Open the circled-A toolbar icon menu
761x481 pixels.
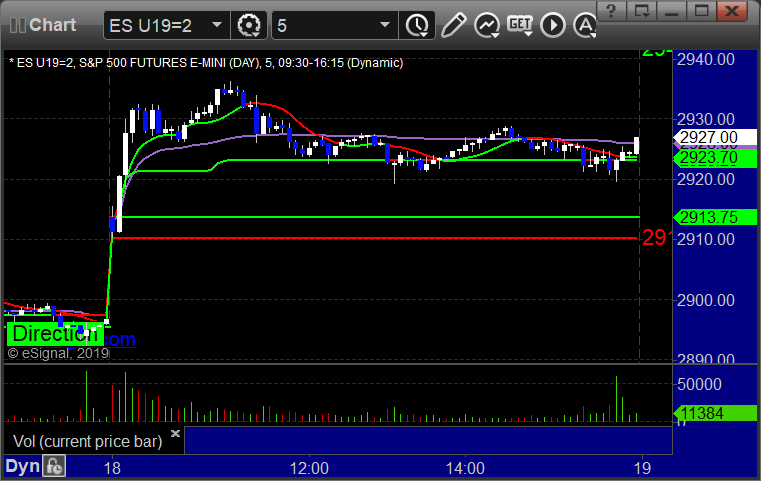pos(585,25)
